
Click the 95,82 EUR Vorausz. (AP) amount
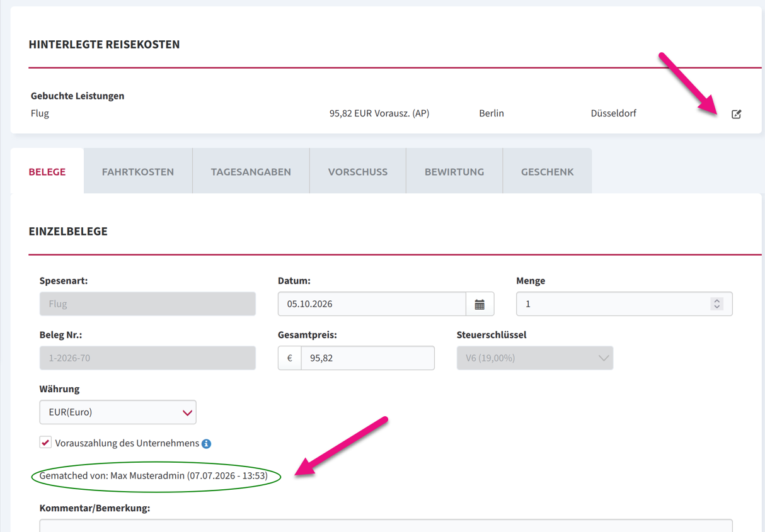pyautogui.click(x=379, y=114)
